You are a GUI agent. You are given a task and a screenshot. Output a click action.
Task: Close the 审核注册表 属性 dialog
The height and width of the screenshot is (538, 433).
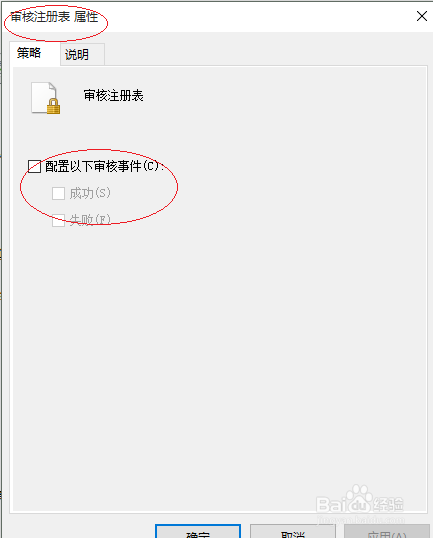[x=422, y=16]
